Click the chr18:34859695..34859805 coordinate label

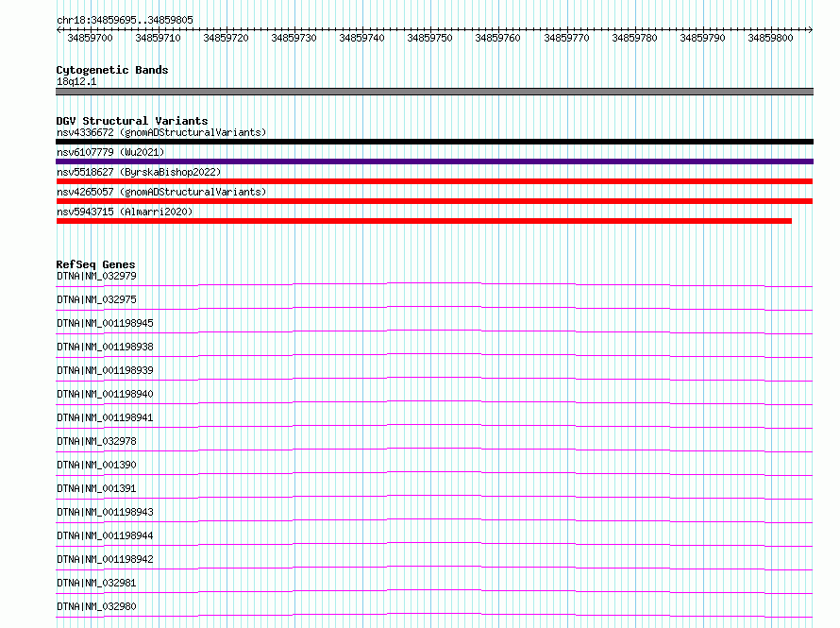pos(125,21)
